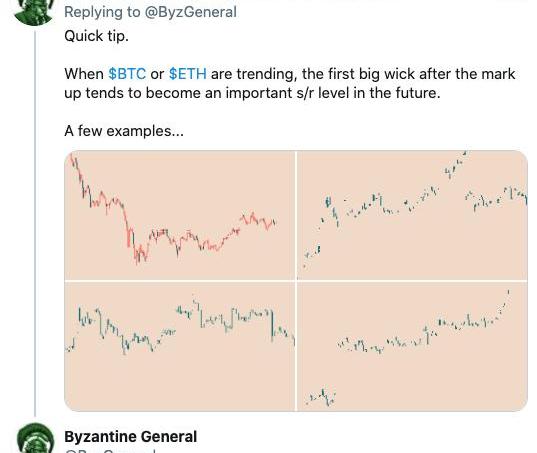537x453 pixels.
Task: Open the $ETH cashtag
Action: point(188,74)
